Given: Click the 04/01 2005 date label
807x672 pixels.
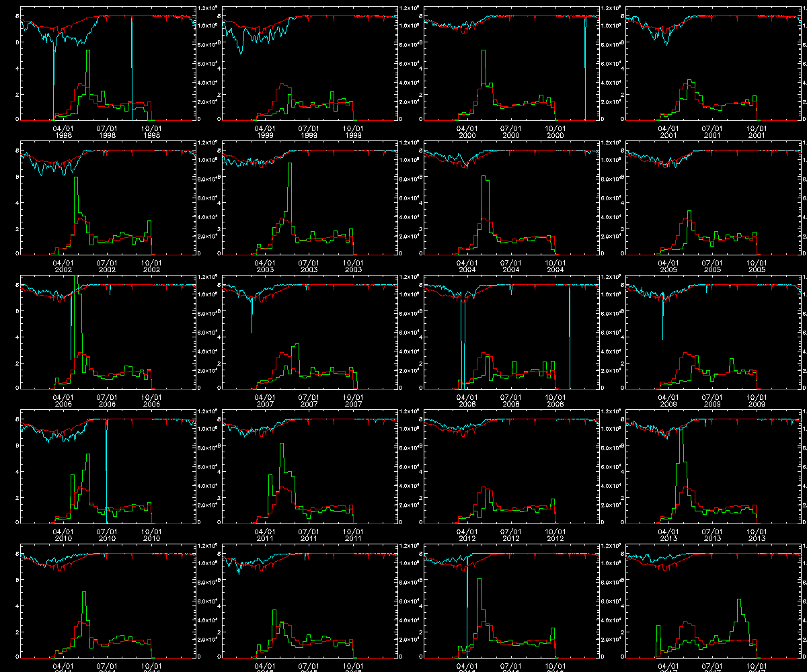Looking at the screenshot, I should 668,265.
